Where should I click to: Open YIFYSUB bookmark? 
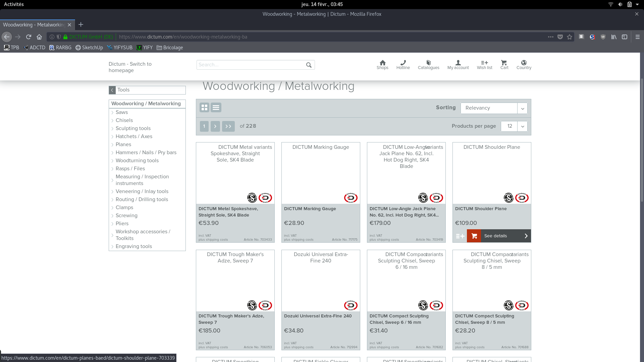click(x=120, y=48)
